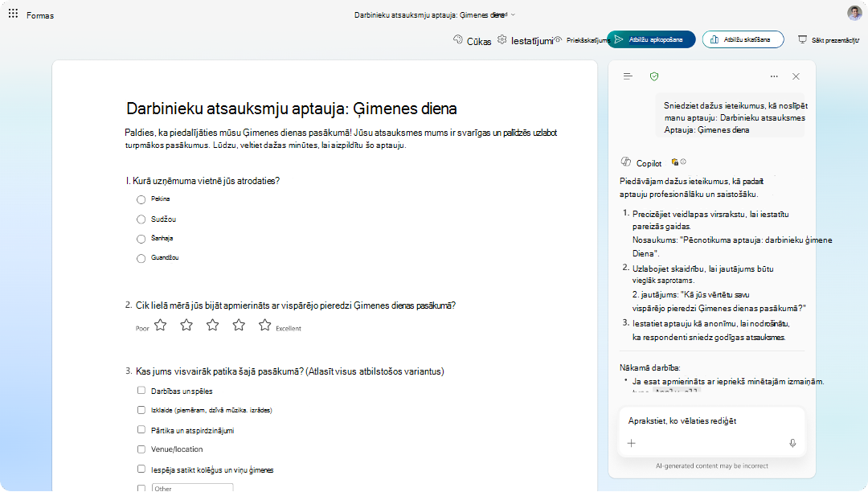
Task: Select the Guandžou radio option
Action: 141,258
